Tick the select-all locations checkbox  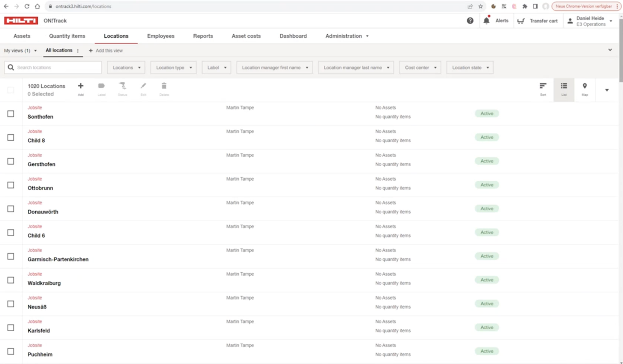(x=11, y=90)
